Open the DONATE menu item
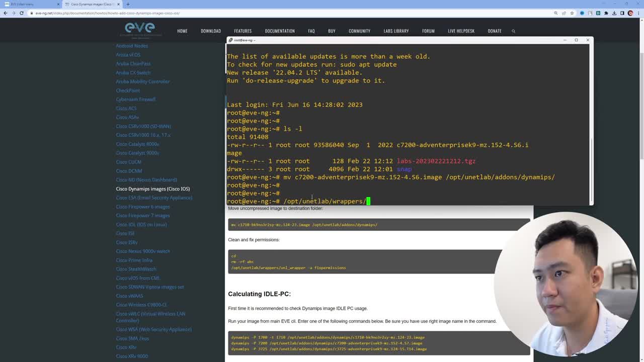 pos(495,31)
